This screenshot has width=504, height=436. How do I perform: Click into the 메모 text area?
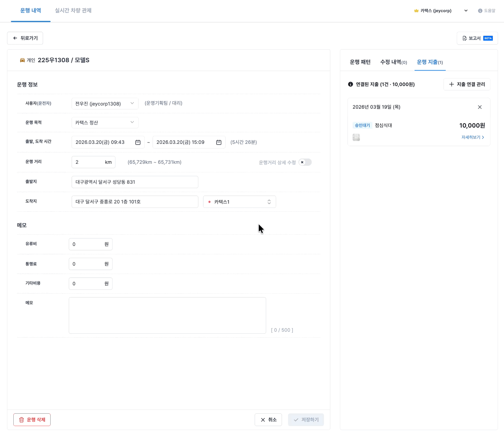pos(167,315)
